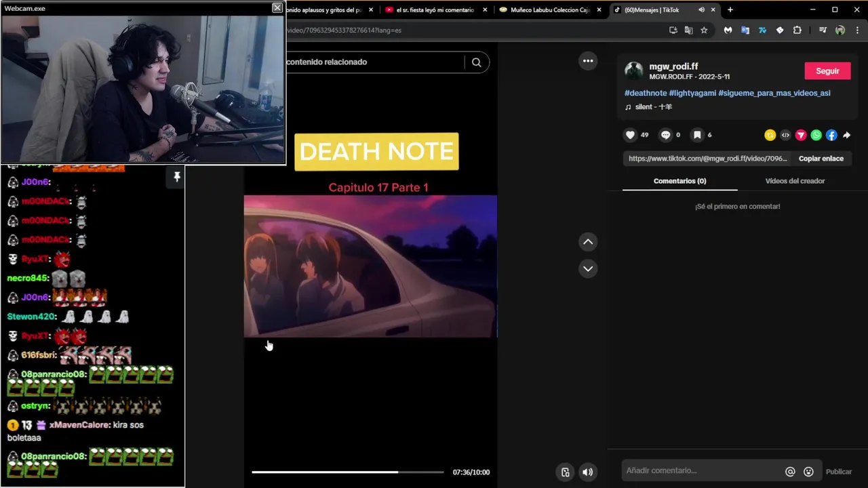
Task: Click the #lightyagami hashtag
Action: pos(692,93)
